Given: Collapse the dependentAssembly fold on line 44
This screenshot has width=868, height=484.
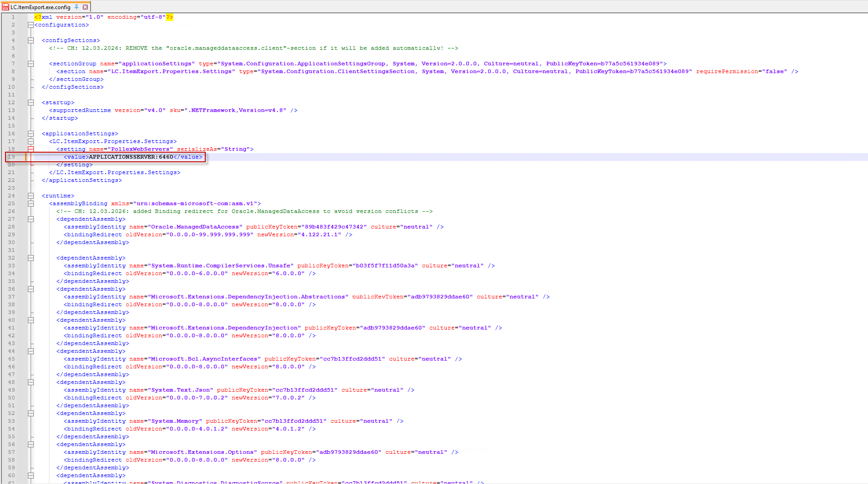Looking at the screenshot, I should [31, 351].
